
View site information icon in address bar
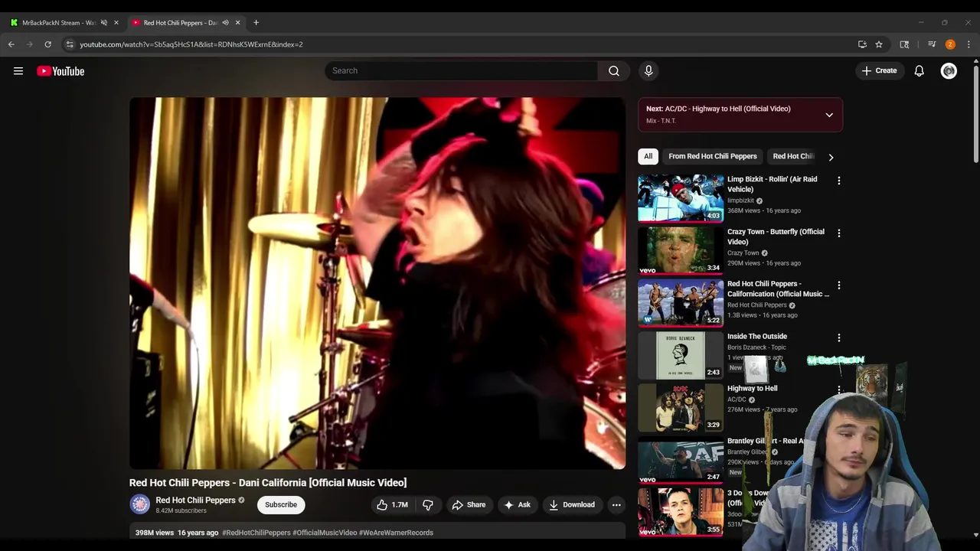point(70,44)
